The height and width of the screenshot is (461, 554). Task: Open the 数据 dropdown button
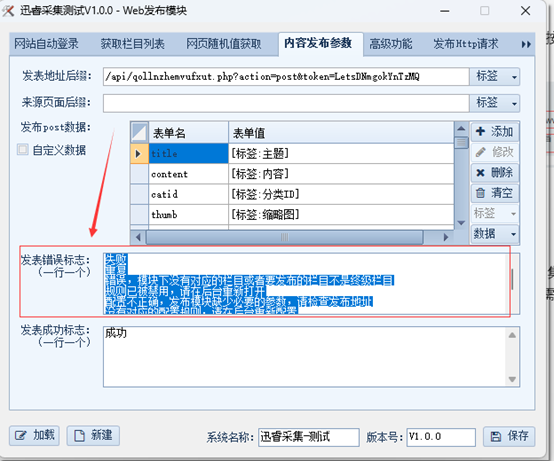click(495, 234)
